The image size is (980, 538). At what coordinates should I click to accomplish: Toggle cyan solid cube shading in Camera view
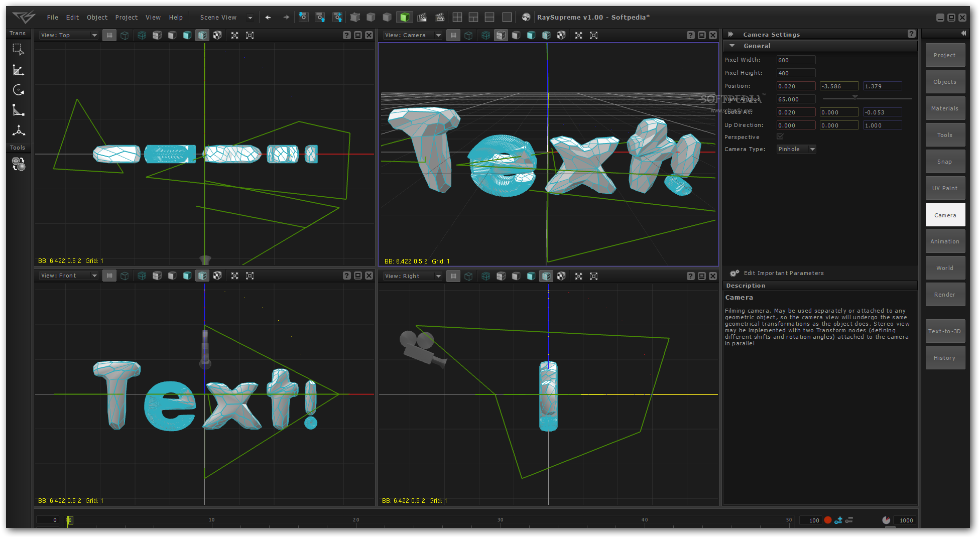(x=531, y=36)
